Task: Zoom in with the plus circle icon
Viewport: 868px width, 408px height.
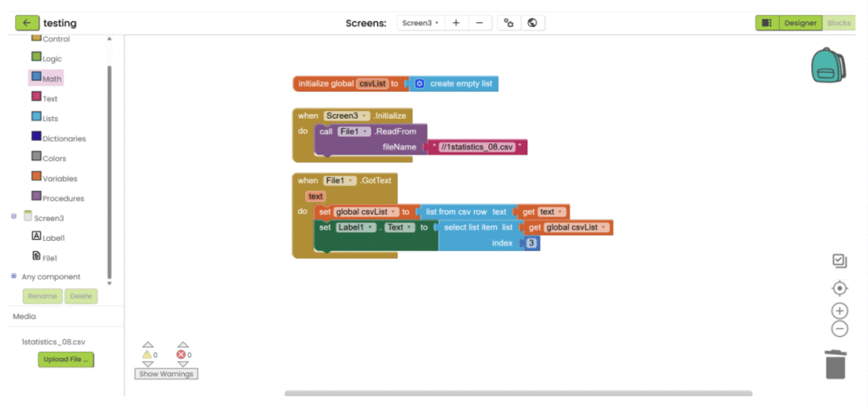Action: pyautogui.click(x=839, y=310)
